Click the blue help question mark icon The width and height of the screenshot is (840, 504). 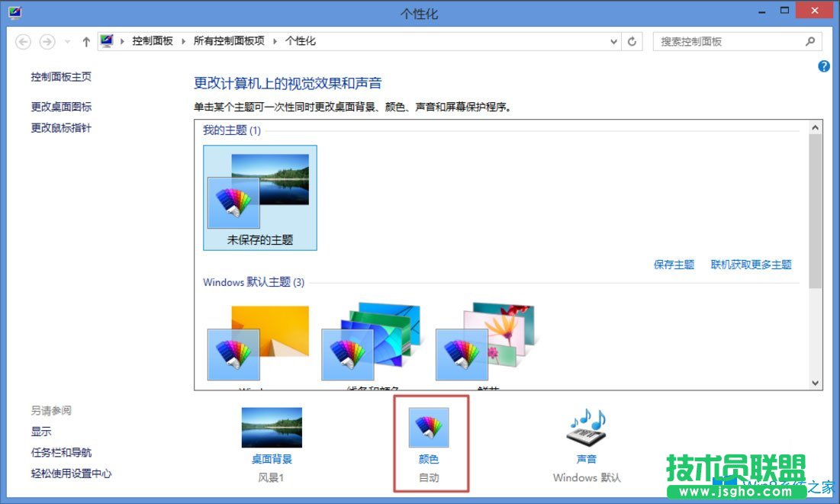[x=823, y=66]
